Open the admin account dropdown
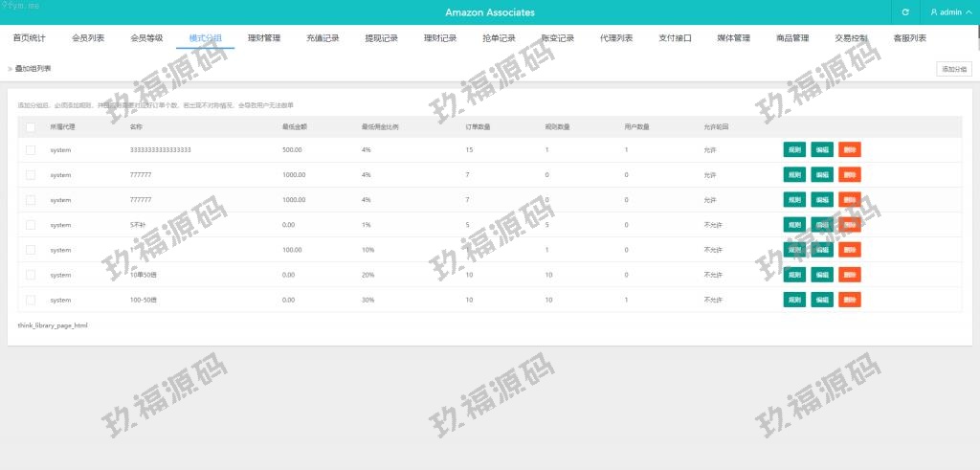Image resolution: width=980 pixels, height=470 pixels. click(x=950, y=12)
